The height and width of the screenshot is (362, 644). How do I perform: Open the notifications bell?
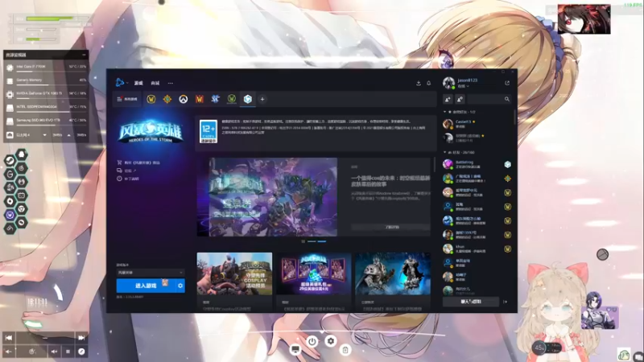click(429, 83)
